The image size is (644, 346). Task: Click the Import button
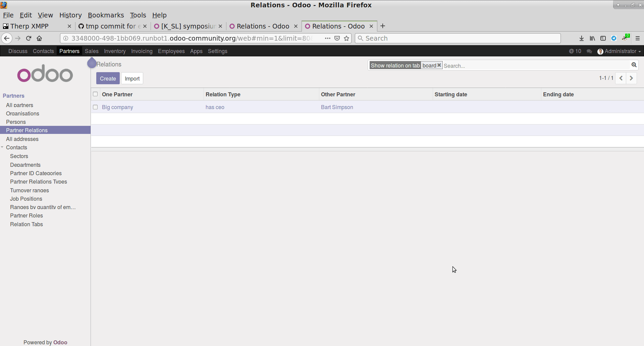click(x=132, y=79)
